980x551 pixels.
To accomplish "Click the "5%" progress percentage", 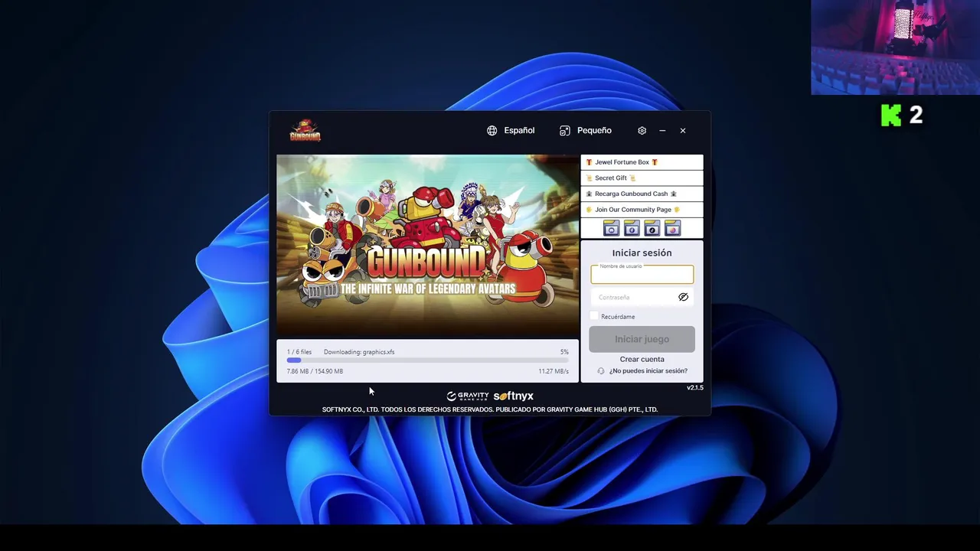I will pyautogui.click(x=564, y=352).
